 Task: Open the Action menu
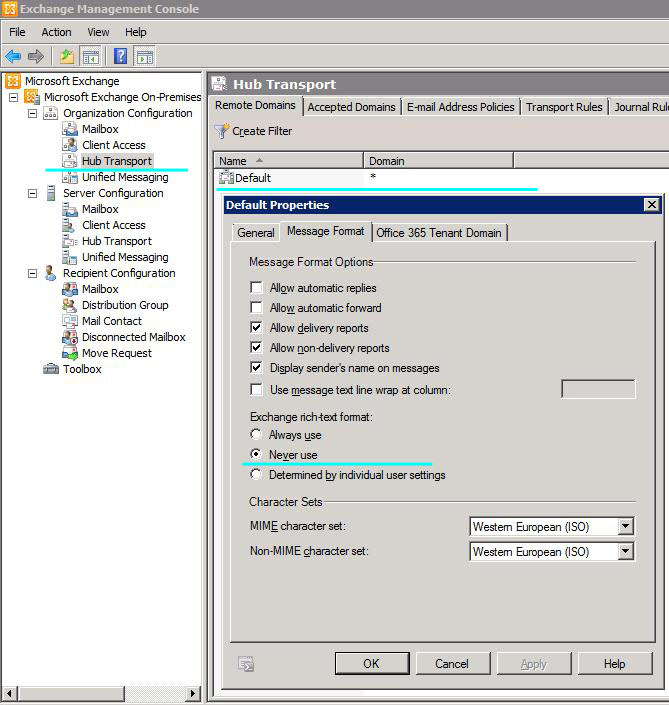56,32
